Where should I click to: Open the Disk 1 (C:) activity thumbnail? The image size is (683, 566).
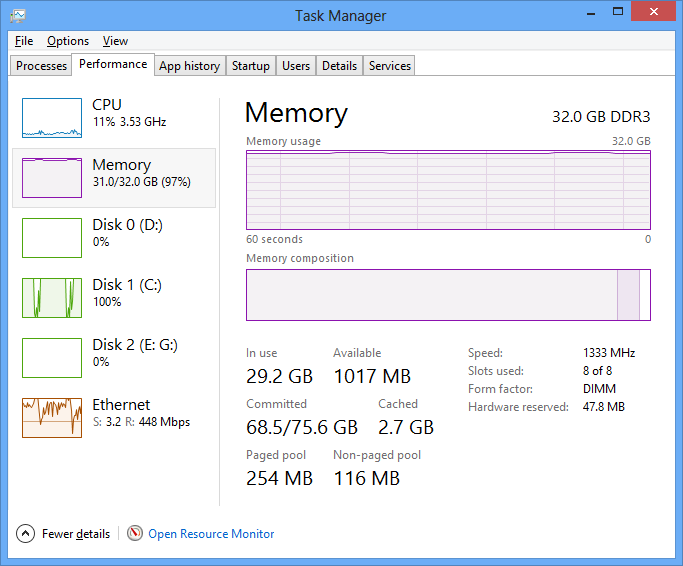click(52, 297)
